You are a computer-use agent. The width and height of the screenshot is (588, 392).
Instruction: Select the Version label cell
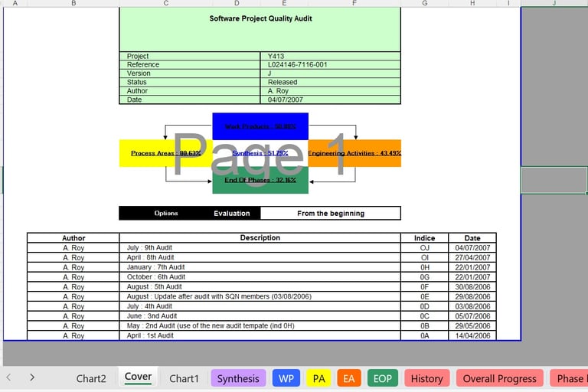(x=190, y=73)
